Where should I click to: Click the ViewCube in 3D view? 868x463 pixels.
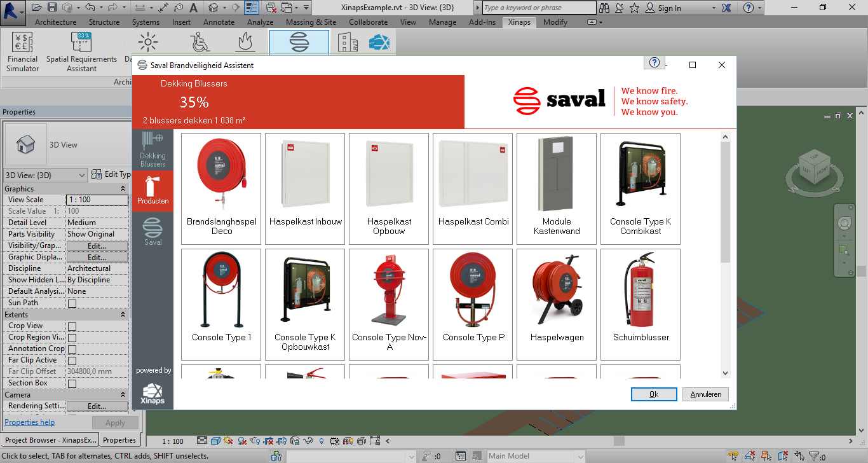(813, 165)
